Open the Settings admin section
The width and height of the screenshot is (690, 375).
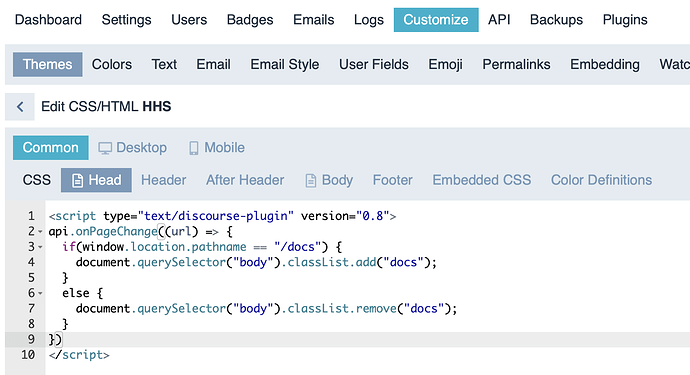point(126,20)
